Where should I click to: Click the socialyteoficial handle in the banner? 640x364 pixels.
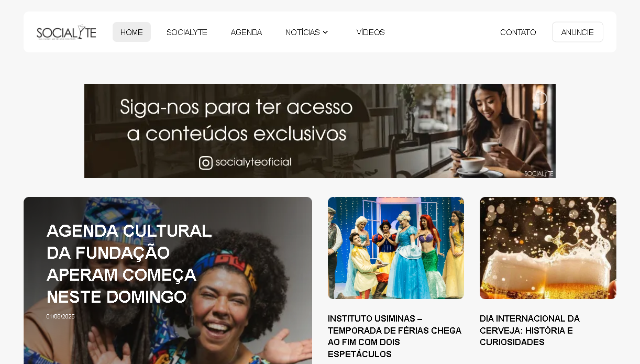(253, 162)
